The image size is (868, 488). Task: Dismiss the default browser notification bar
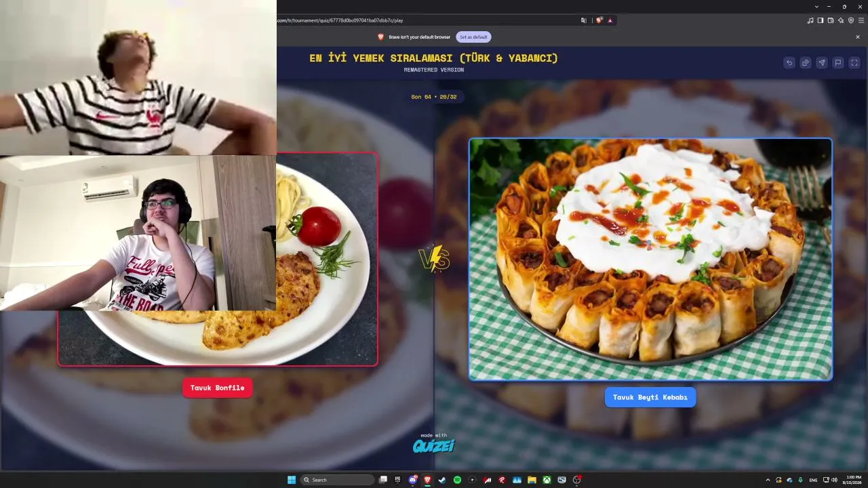point(858,37)
